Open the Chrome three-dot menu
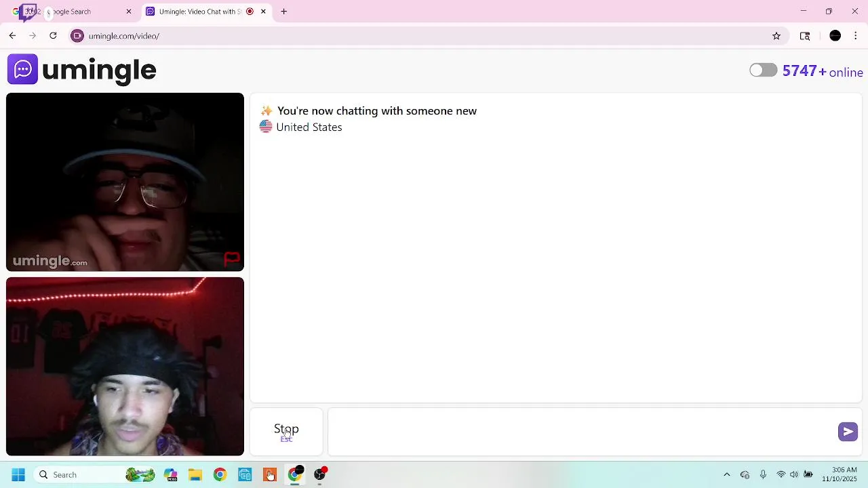 click(856, 36)
